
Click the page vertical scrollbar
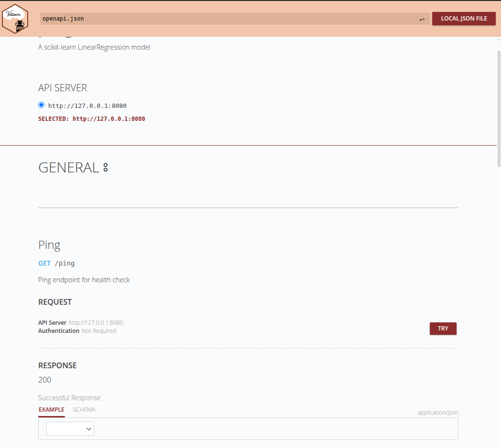click(499, 108)
